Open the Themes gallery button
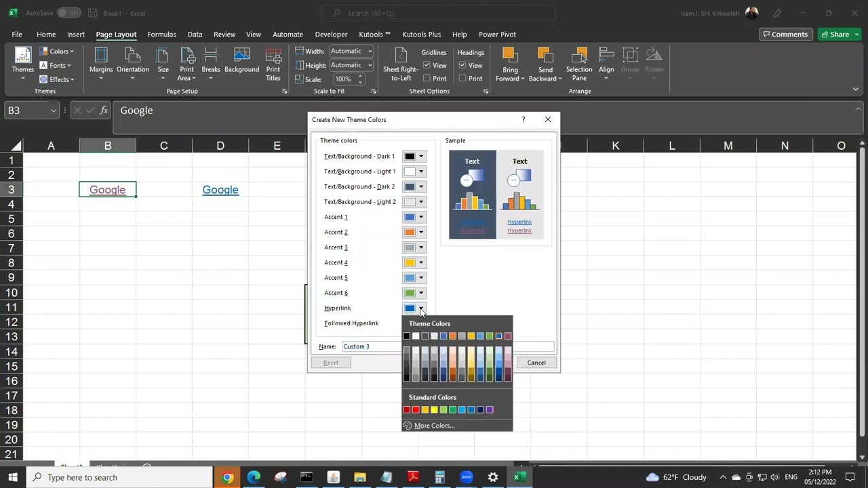This screenshot has width=868, height=488. (x=22, y=64)
